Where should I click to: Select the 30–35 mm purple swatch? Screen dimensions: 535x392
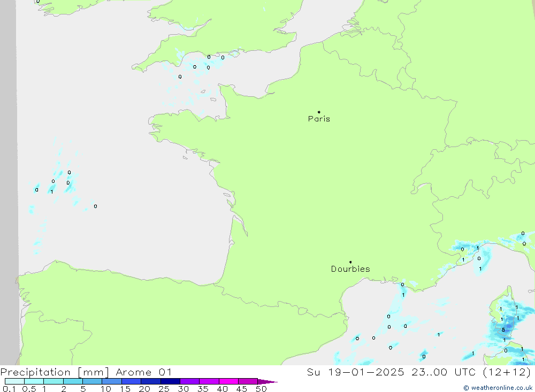(x=190, y=381)
